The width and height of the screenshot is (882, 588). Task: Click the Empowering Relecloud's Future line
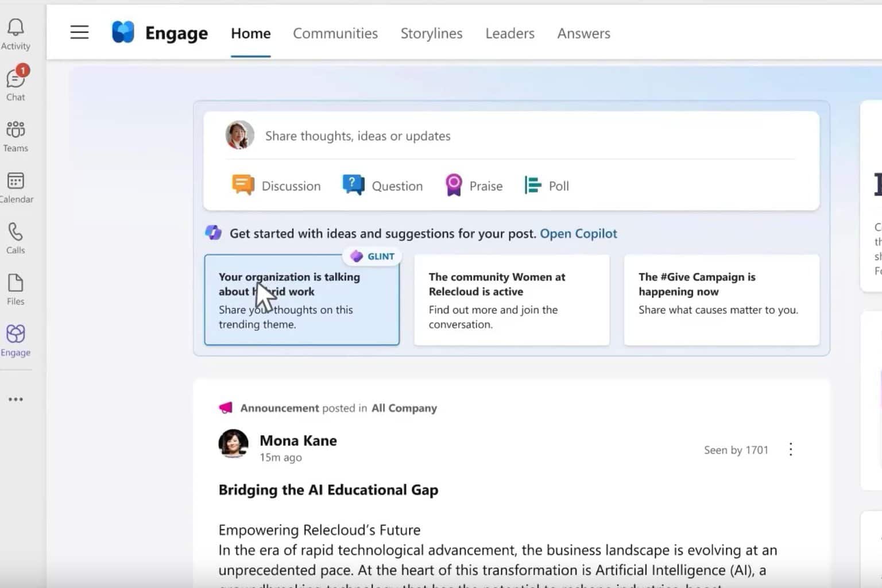[319, 529]
